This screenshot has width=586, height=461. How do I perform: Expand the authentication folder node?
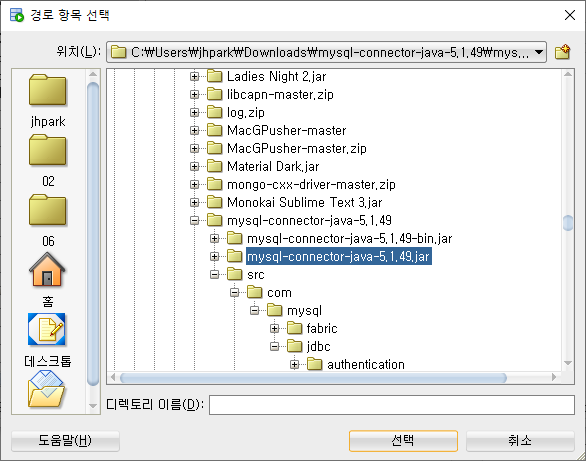coord(294,364)
